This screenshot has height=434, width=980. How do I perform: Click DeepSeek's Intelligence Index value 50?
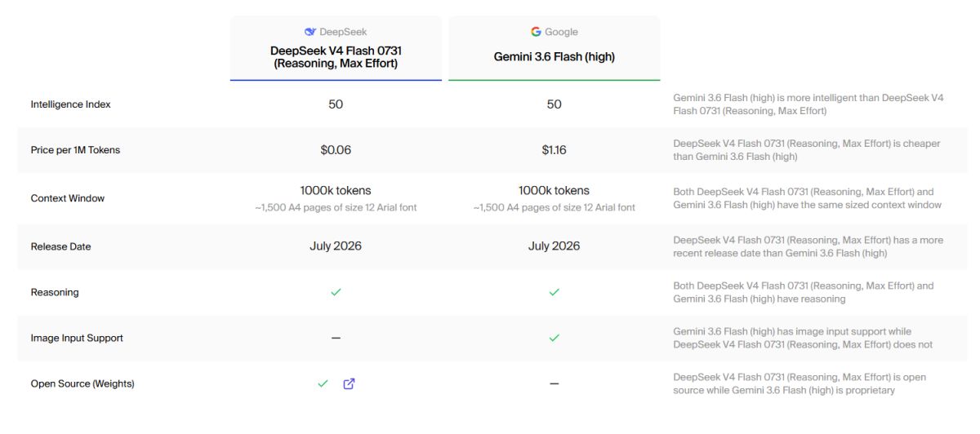tap(336, 104)
